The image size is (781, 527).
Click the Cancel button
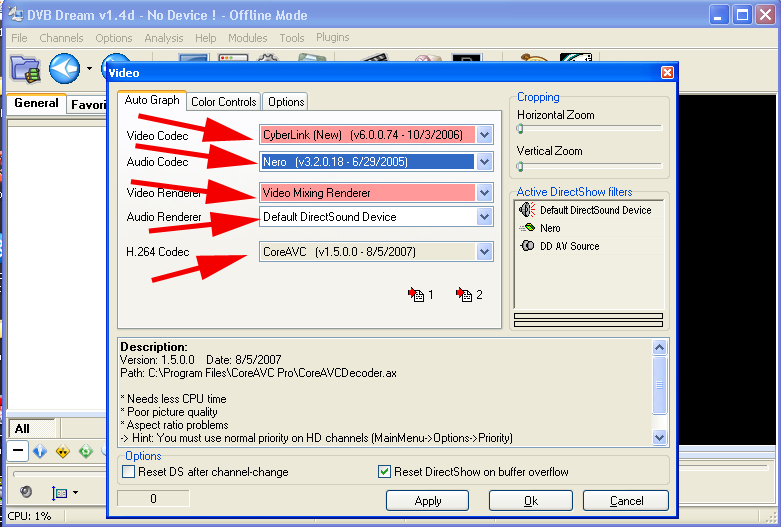[x=626, y=501]
